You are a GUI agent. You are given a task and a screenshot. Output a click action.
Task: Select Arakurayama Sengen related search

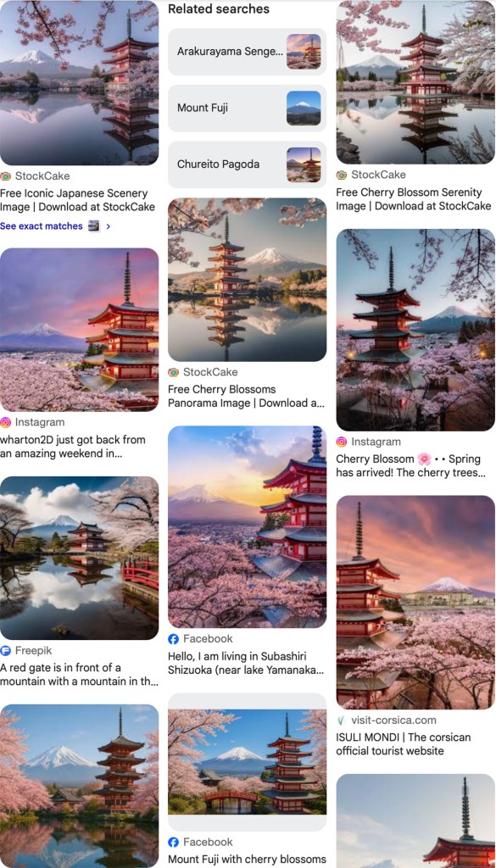click(x=248, y=52)
